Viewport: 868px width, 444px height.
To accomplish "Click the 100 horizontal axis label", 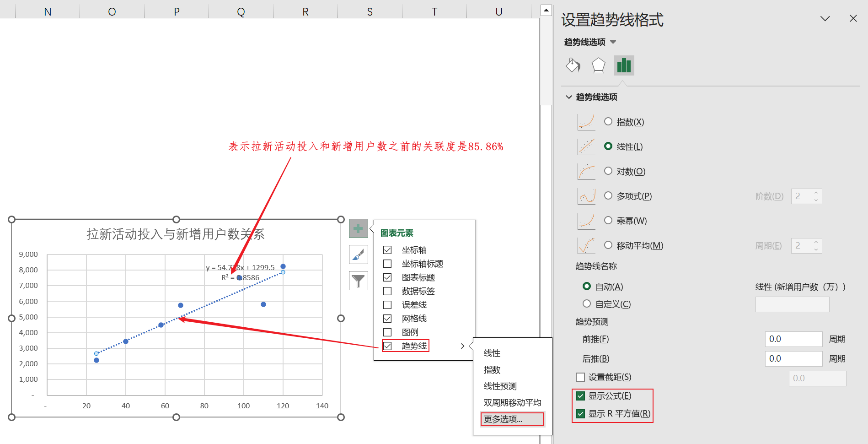I will 244,406.
